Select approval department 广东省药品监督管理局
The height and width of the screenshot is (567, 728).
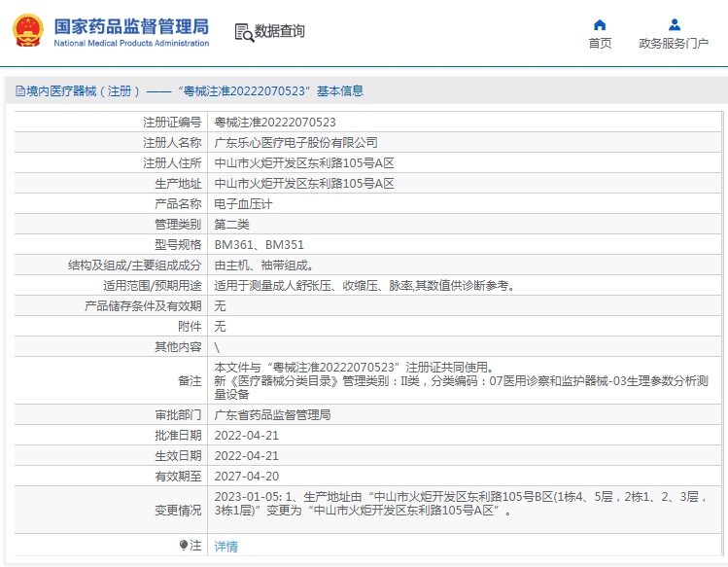272,415
